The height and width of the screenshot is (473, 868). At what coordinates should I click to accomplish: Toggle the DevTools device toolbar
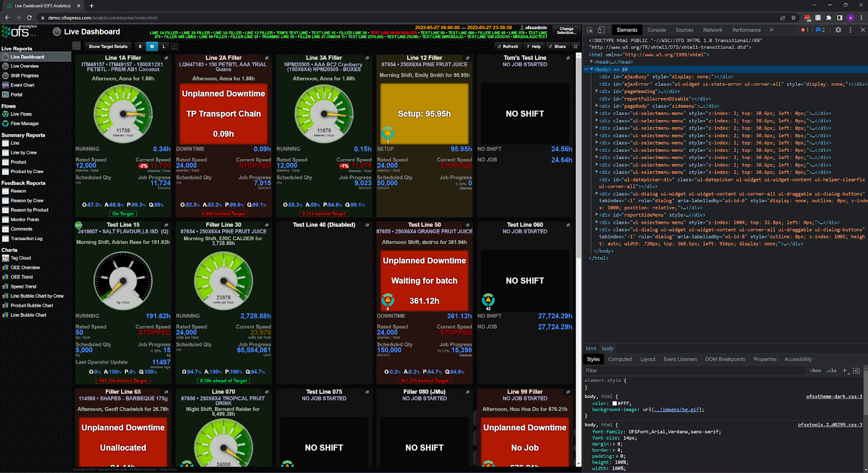(601, 30)
